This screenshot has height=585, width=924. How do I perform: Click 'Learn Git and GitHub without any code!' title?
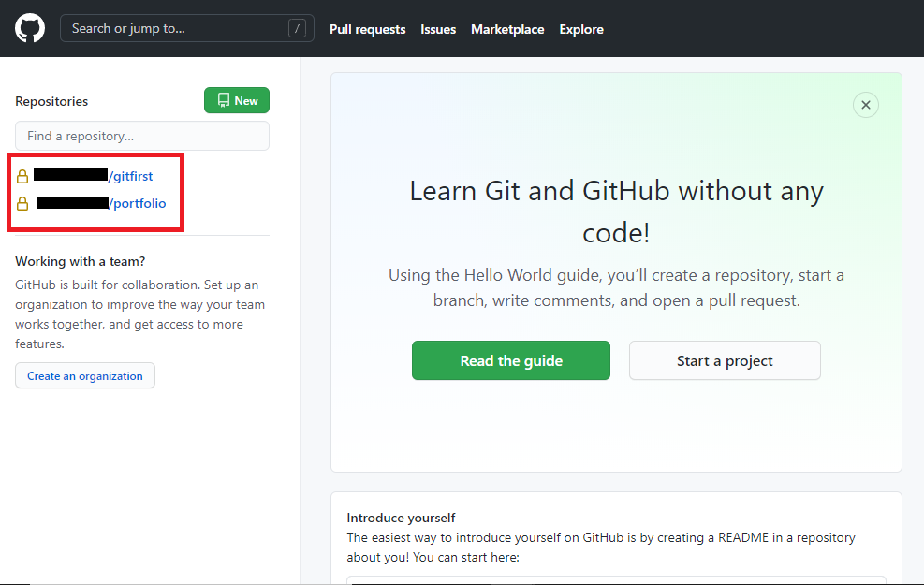point(616,212)
